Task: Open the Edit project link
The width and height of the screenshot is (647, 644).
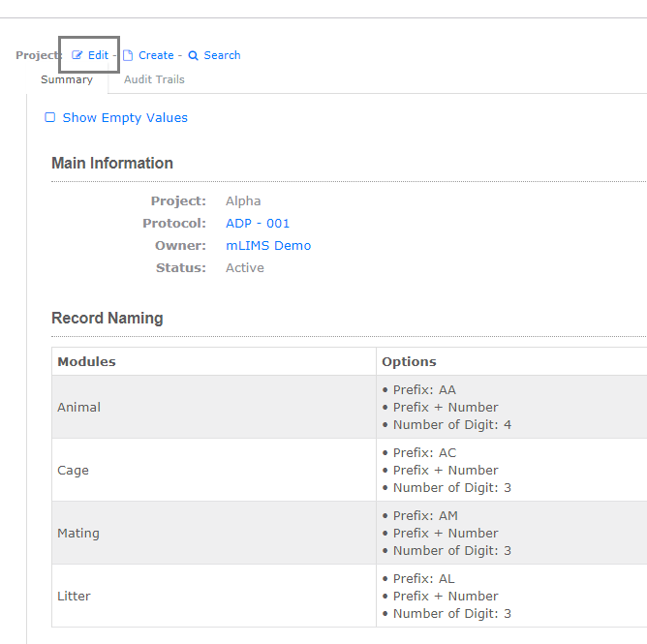Action: pyautogui.click(x=98, y=55)
